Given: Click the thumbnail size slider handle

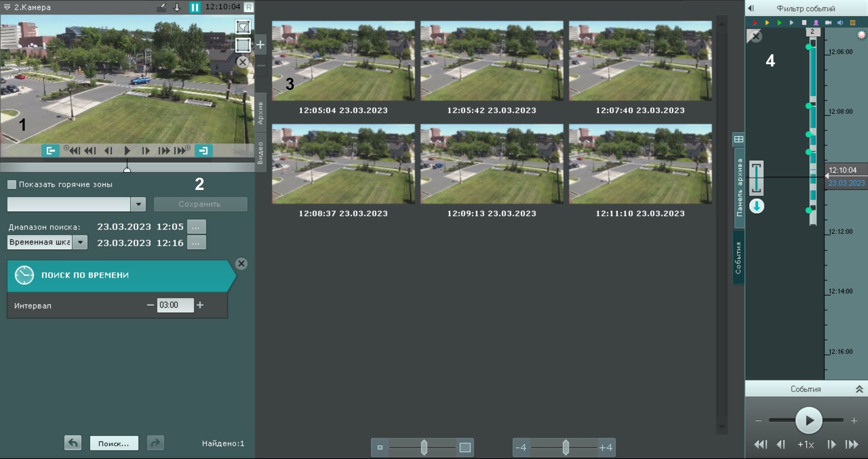Looking at the screenshot, I should [424, 447].
